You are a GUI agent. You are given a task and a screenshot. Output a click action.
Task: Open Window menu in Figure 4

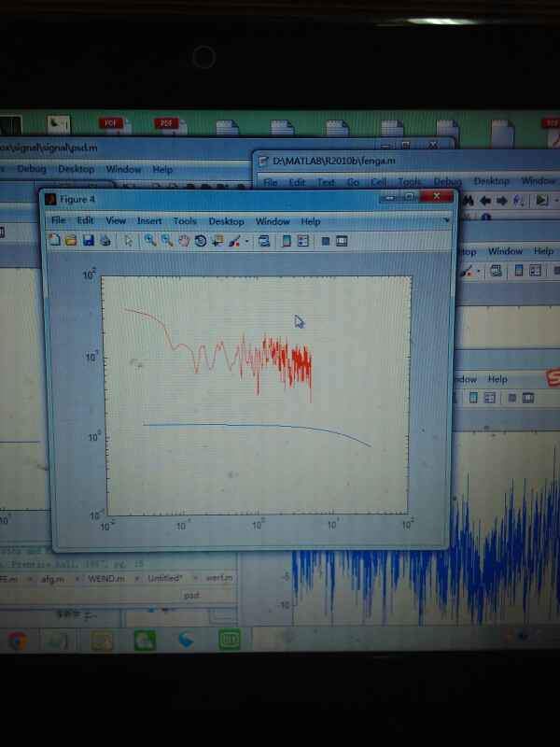click(273, 221)
